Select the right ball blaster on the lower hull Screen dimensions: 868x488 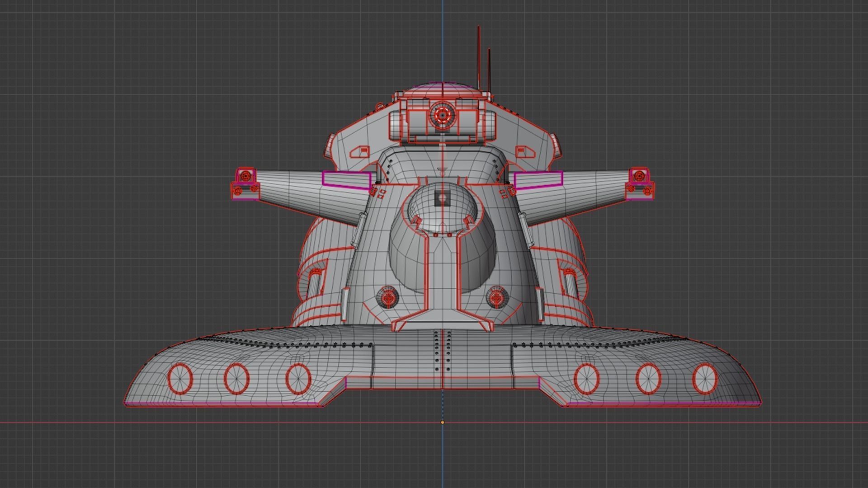(497, 297)
